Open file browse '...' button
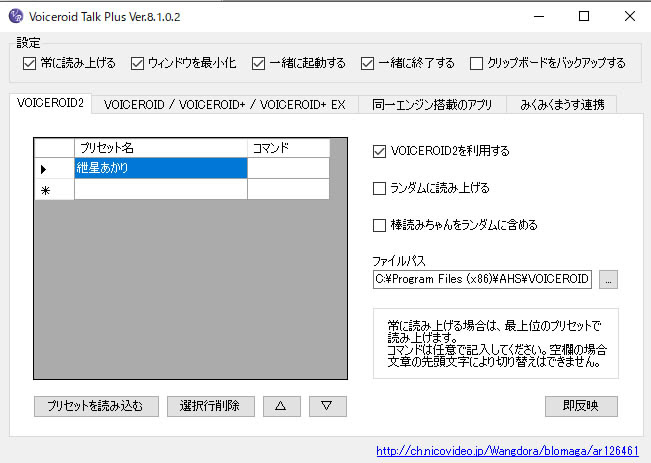This screenshot has height=463, width=651. [x=608, y=279]
